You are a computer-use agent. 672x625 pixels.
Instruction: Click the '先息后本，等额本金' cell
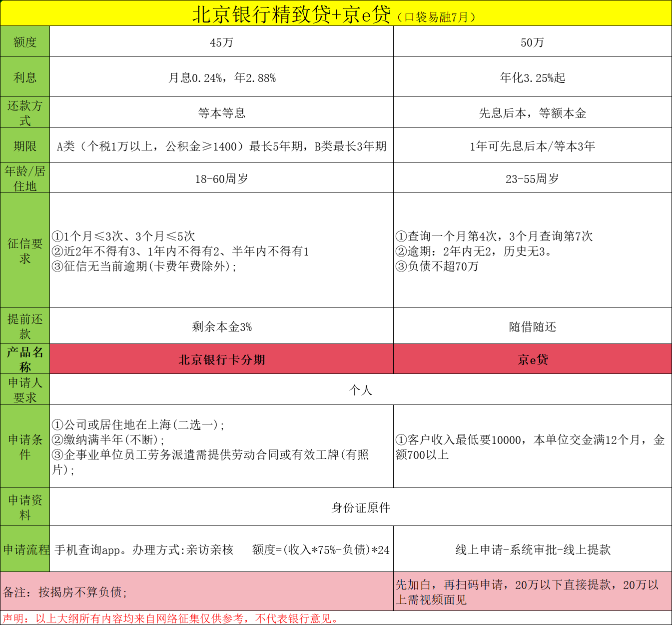pos(532,113)
